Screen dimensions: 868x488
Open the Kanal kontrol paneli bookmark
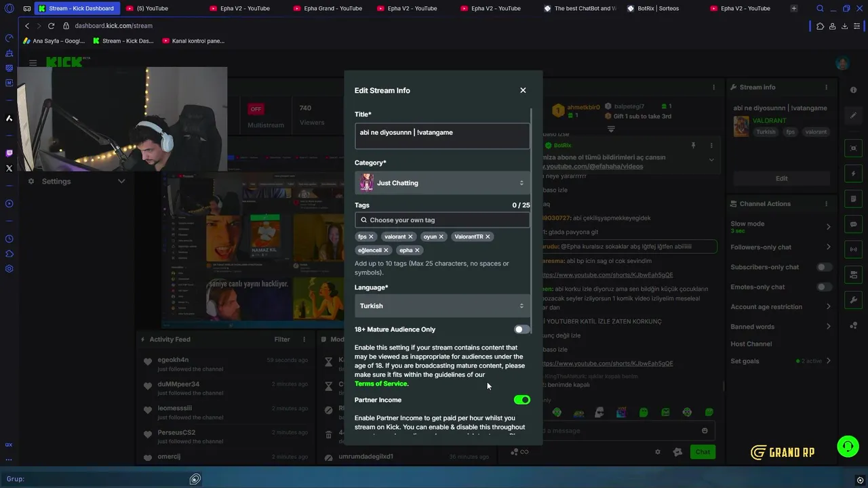pyautogui.click(x=193, y=41)
